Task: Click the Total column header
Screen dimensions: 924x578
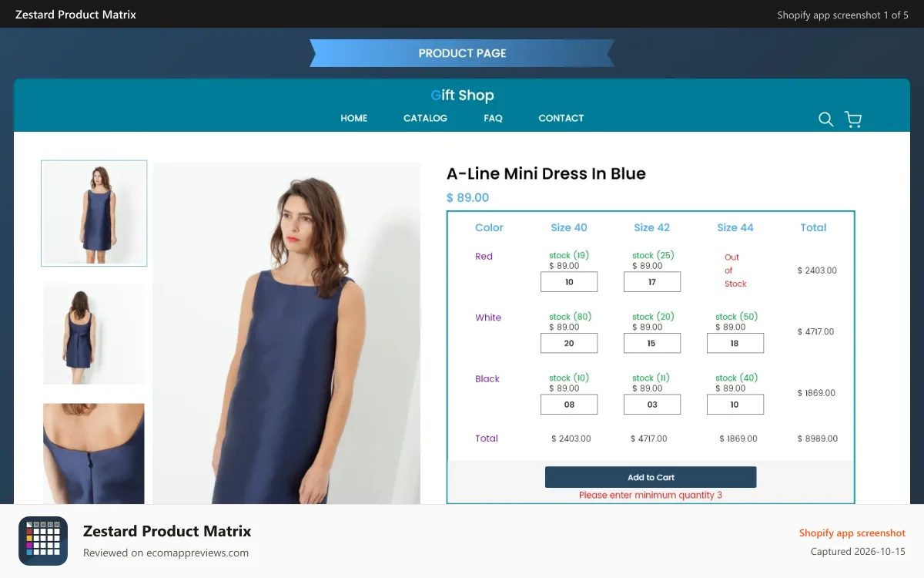Action: 813,227
